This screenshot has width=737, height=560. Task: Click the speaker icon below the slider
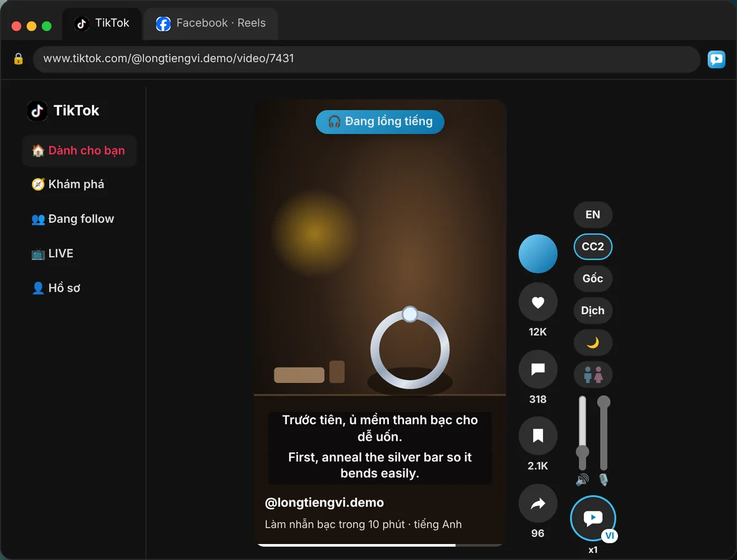tap(582, 480)
